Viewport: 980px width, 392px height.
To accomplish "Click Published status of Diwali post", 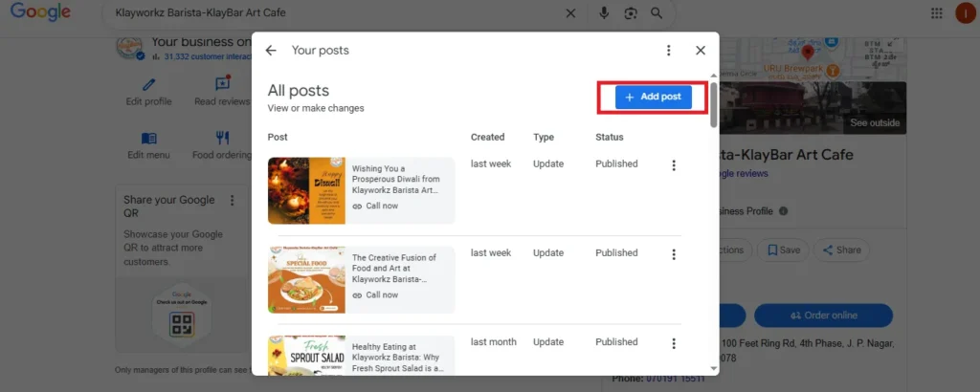I will pos(616,163).
